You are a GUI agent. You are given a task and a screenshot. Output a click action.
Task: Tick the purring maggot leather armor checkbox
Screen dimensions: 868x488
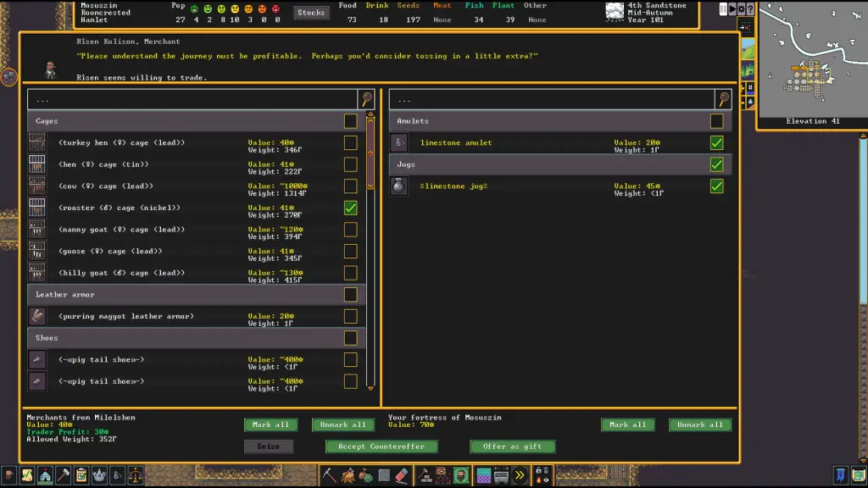click(350, 317)
